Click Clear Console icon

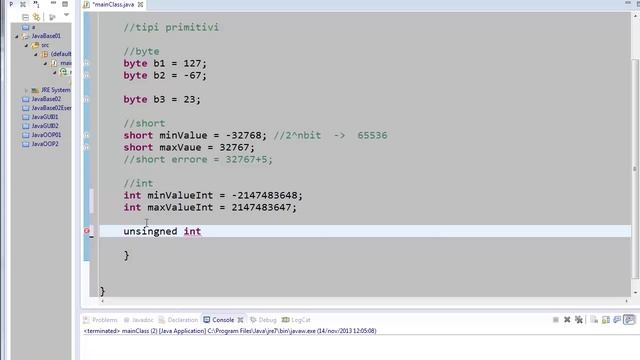594,320
